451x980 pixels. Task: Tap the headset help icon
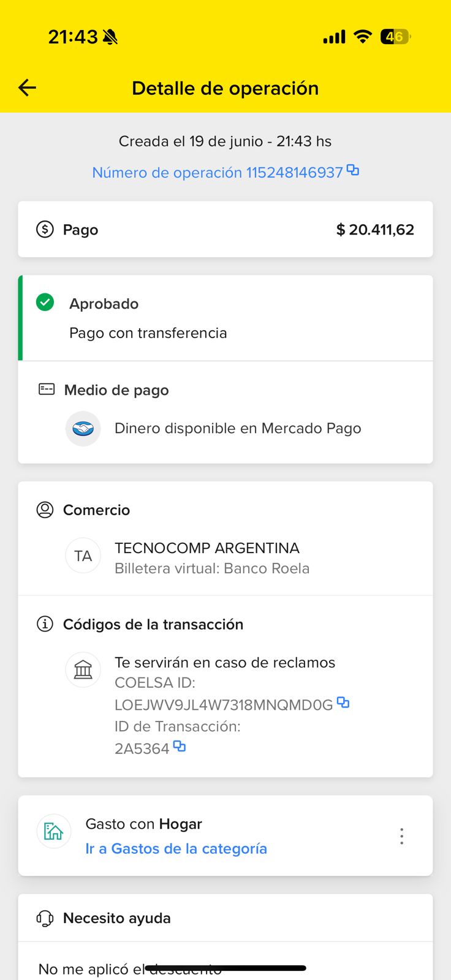45,918
